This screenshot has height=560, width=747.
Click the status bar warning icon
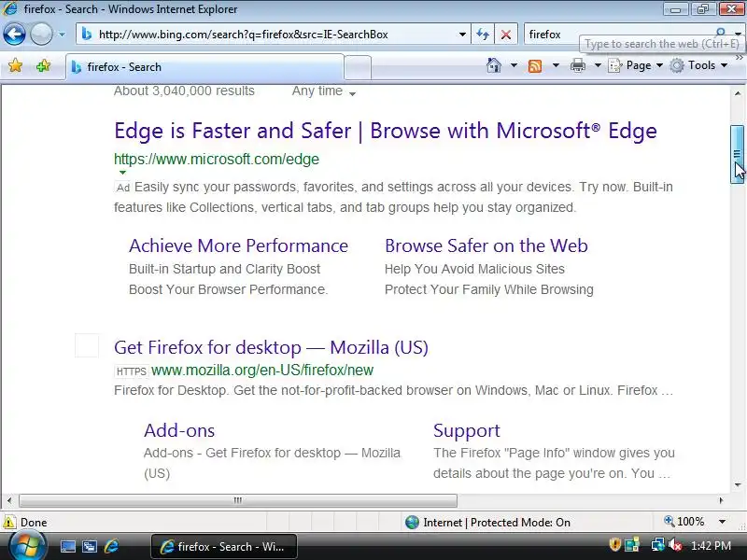9,522
